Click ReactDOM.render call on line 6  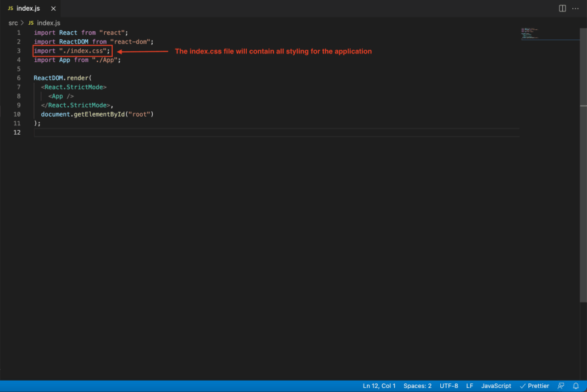click(63, 78)
